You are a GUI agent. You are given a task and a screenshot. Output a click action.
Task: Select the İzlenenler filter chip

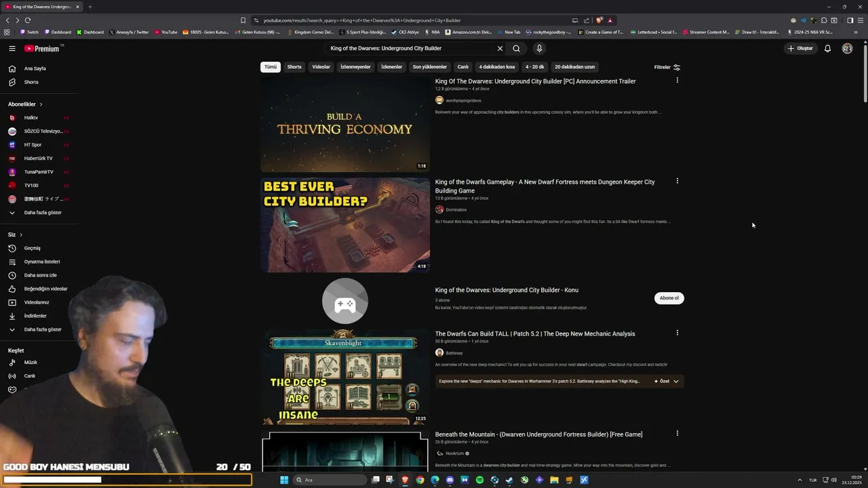392,67
